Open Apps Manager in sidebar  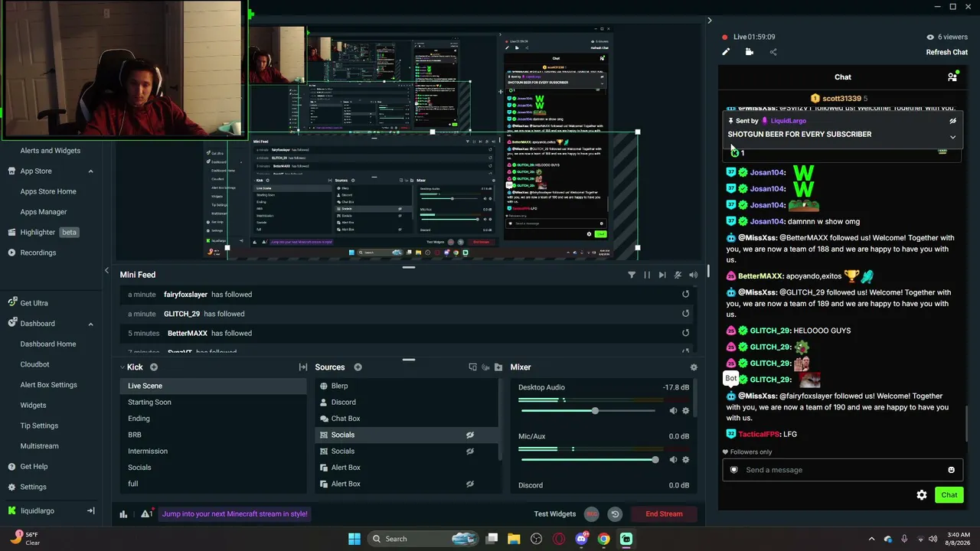point(44,212)
